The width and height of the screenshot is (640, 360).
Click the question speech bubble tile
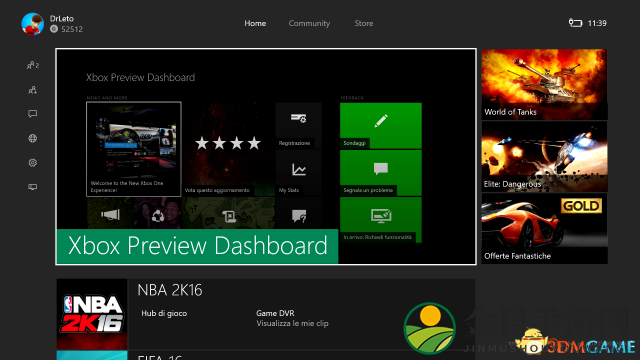[x=298, y=213]
